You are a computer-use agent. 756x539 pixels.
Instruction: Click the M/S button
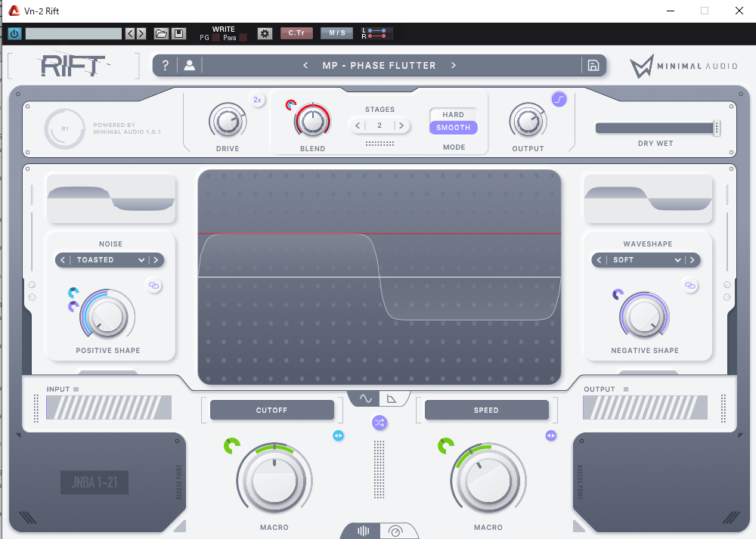337,33
